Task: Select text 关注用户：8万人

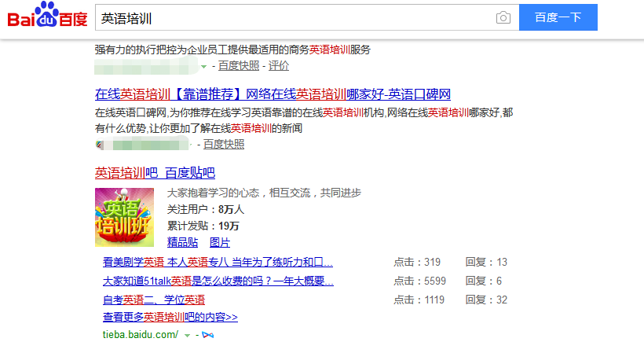Action: pyautogui.click(x=206, y=210)
